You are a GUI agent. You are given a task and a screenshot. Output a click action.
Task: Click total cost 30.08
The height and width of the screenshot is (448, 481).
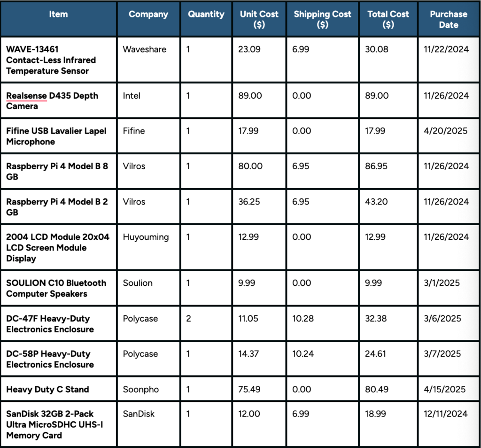(388, 60)
